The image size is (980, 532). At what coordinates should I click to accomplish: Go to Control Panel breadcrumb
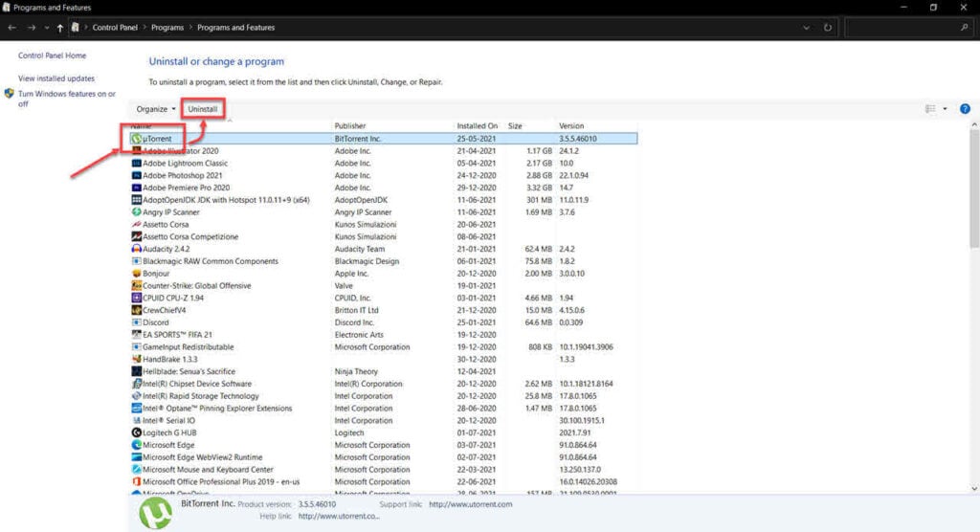(115, 28)
